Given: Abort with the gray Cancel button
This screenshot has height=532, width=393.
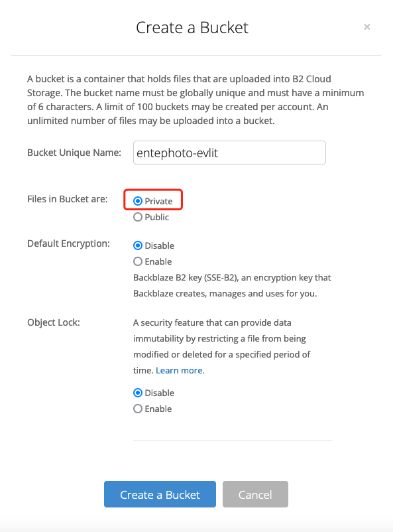Looking at the screenshot, I should tap(255, 494).
